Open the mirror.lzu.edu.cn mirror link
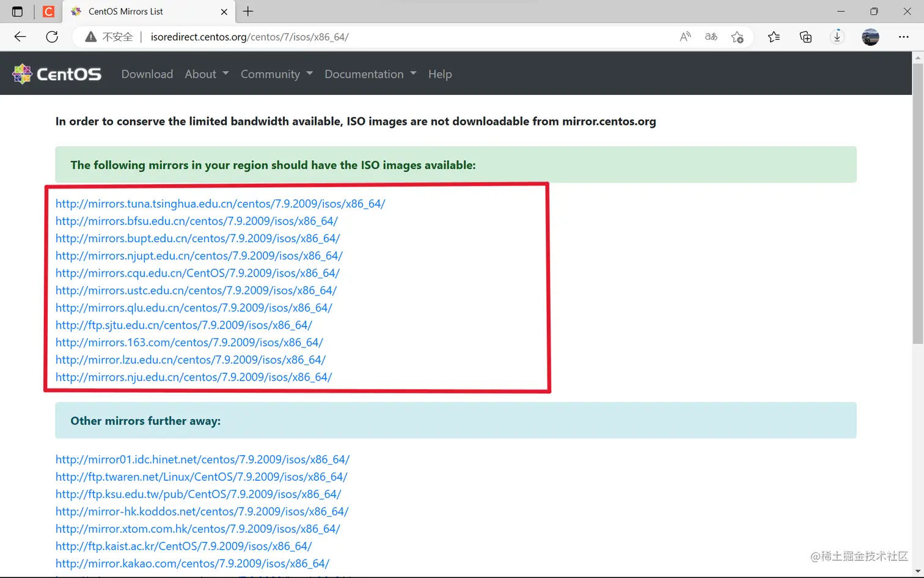This screenshot has height=578, width=924. tap(190, 360)
